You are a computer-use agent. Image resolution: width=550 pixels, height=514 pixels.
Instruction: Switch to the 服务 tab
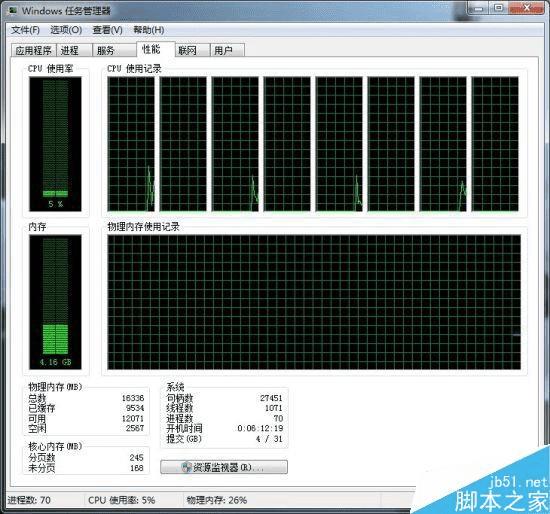click(x=114, y=51)
